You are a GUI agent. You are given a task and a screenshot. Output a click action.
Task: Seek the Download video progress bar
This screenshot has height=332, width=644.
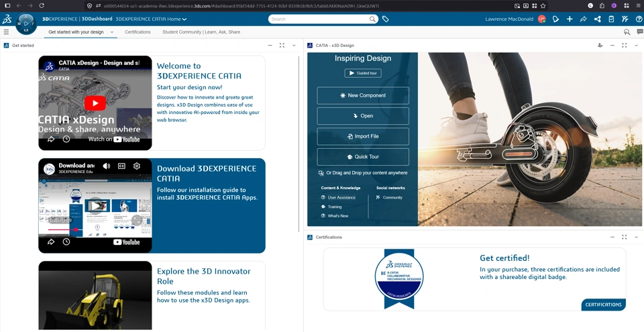click(95, 229)
